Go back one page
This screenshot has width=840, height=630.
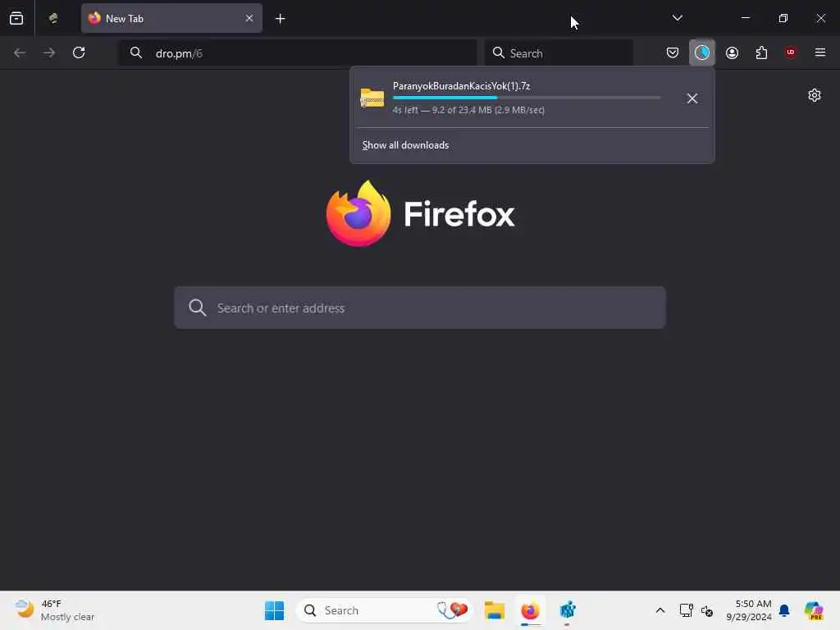pyautogui.click(x=20, y=52)
